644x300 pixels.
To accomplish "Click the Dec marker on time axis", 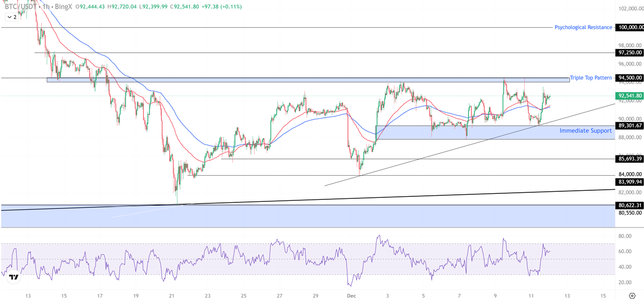I will pos(352,295).
